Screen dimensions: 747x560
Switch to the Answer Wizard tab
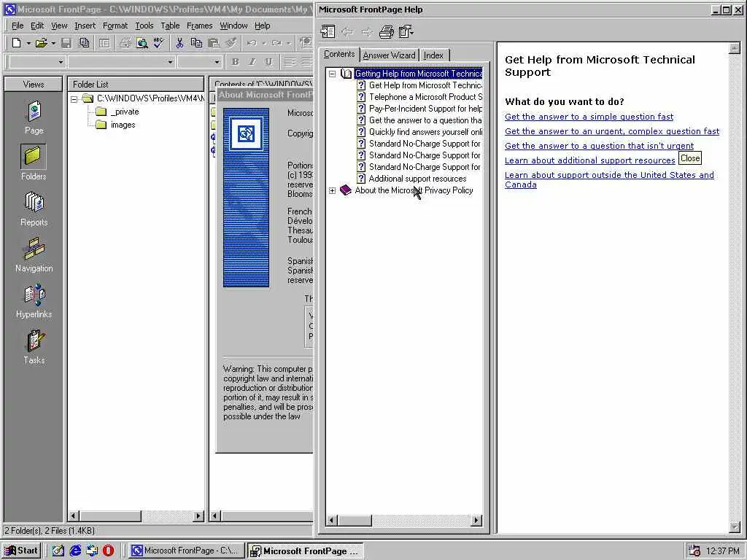tap(389, 55)
